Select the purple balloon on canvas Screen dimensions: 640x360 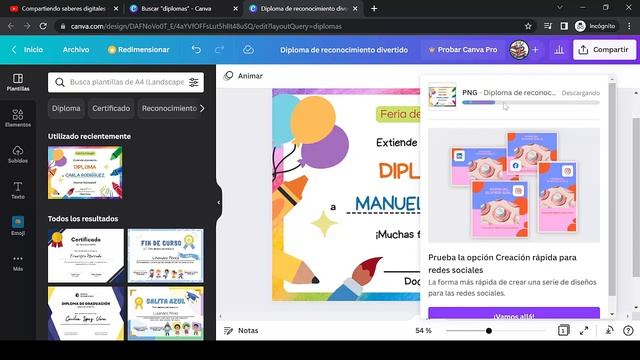(x=324, y=147)
